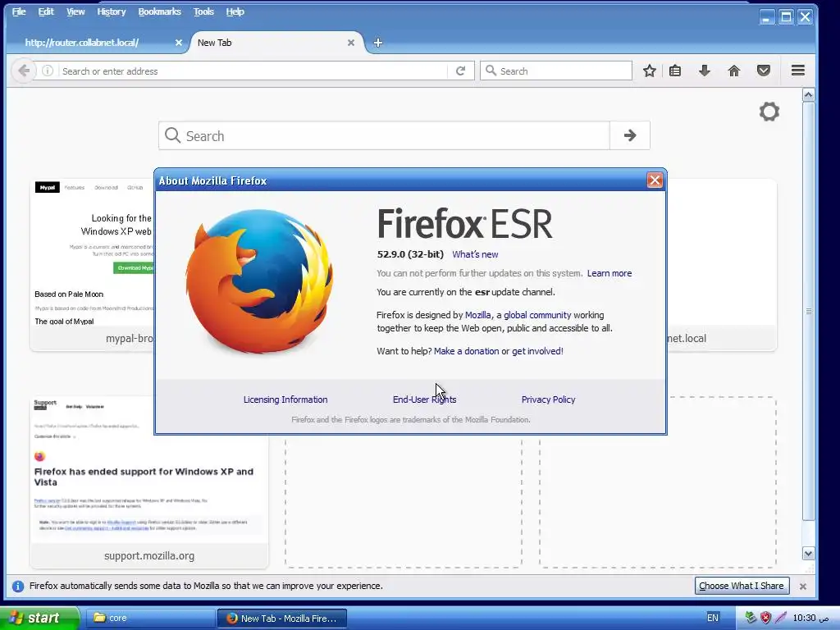
Task: Open the Downloads arrow panel
Action: pos(705,71)
